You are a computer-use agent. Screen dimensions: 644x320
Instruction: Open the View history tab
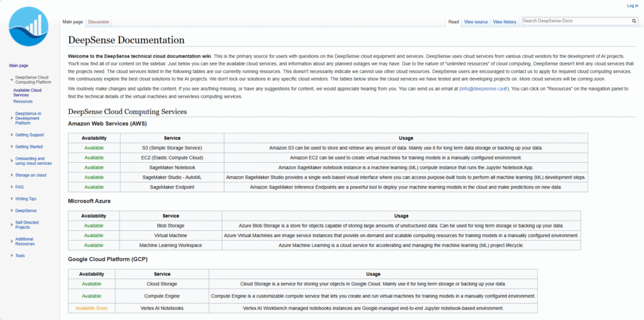(x=504, y=22)
